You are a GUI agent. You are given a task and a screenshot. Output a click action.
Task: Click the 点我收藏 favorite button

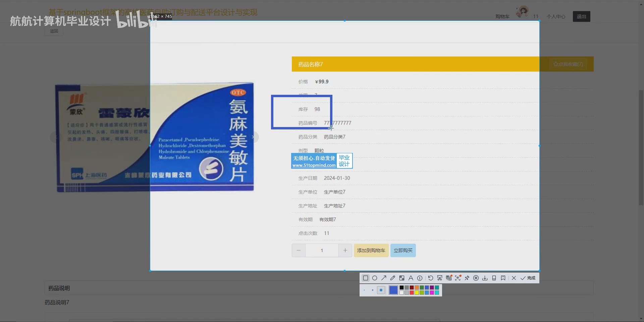click(568, 64)
